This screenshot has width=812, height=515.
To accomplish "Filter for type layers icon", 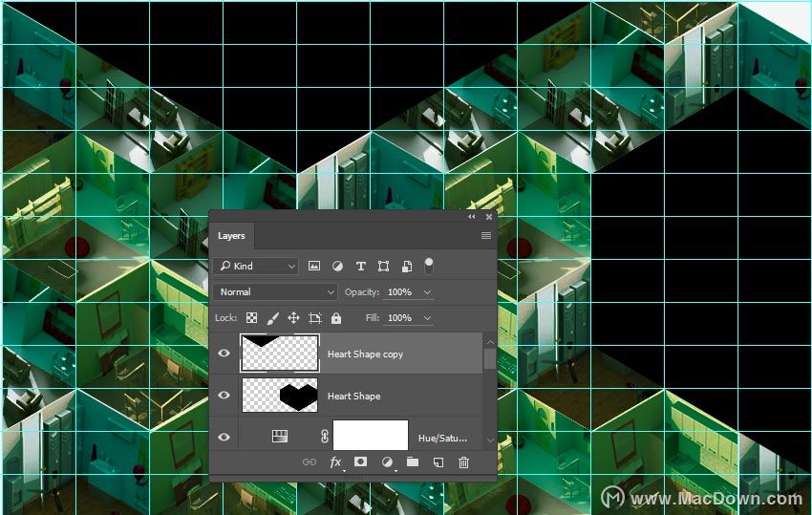I will point(361,266).
